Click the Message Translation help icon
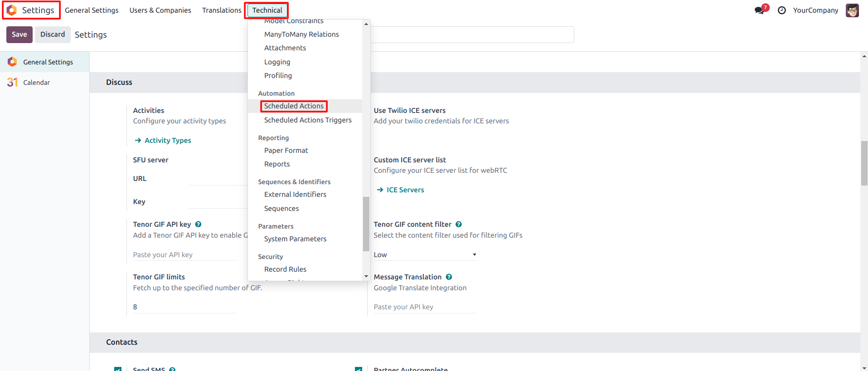 449,277
